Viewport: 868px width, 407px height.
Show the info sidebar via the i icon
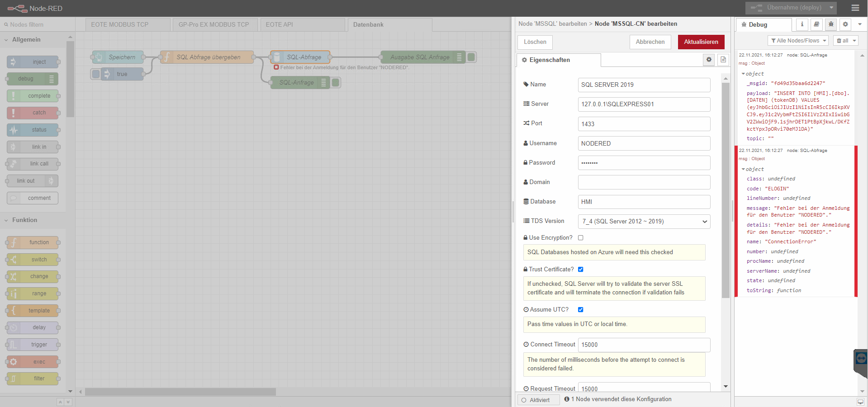[x=802, y=24]
